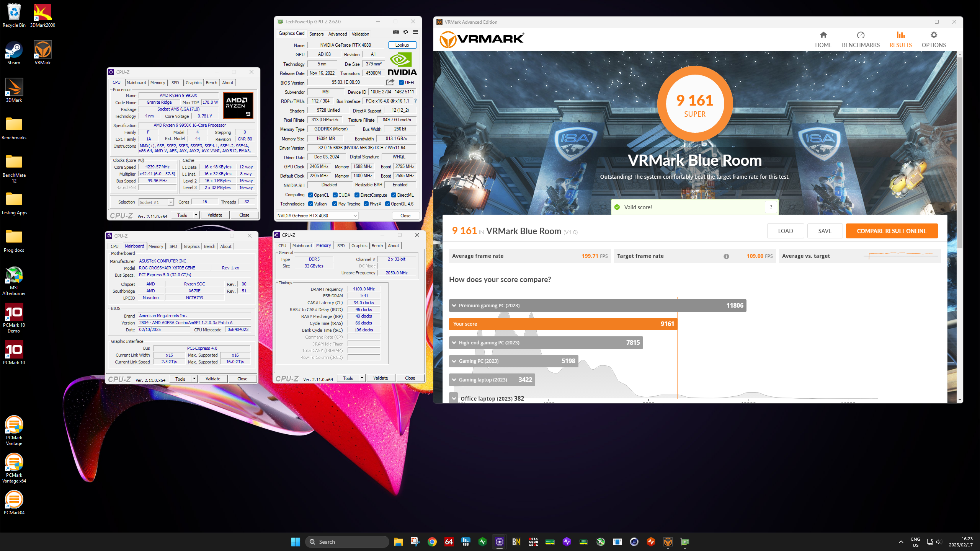
Task: Go to VRMark HOME
Action: click(823, 40)
